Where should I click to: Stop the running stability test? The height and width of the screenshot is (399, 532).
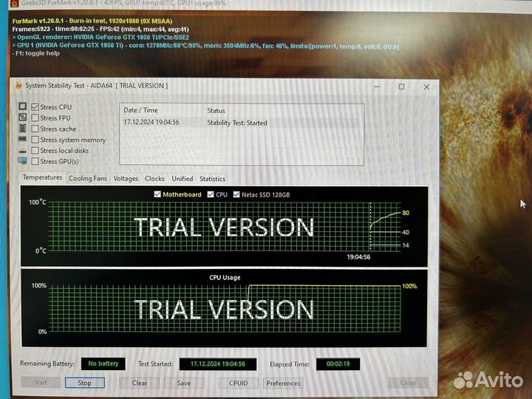(84, 383)
